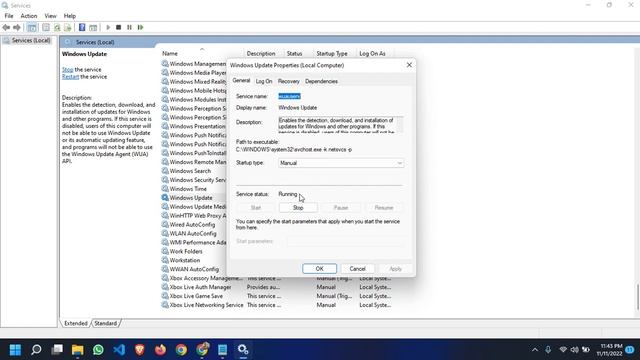Screen dimensions: 640x360
Task: Toggle the Show/Hide Console Tree toolbar icon
Action: pos(32,27)
